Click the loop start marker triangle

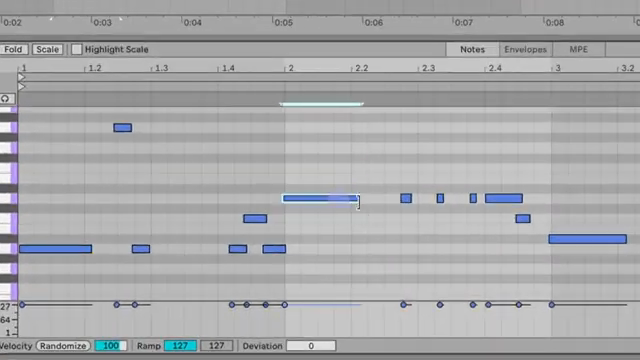point(22,77)
